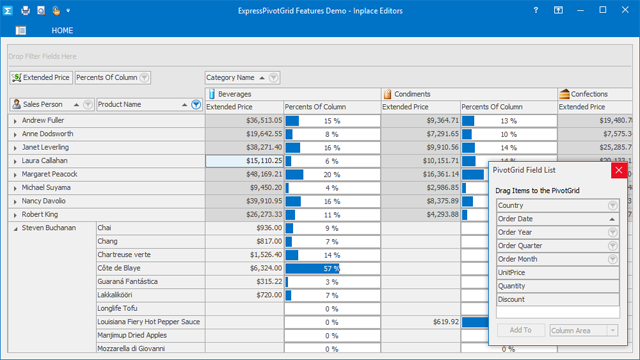Close the PivotGrid Field List panel

[x=619, y=170]
